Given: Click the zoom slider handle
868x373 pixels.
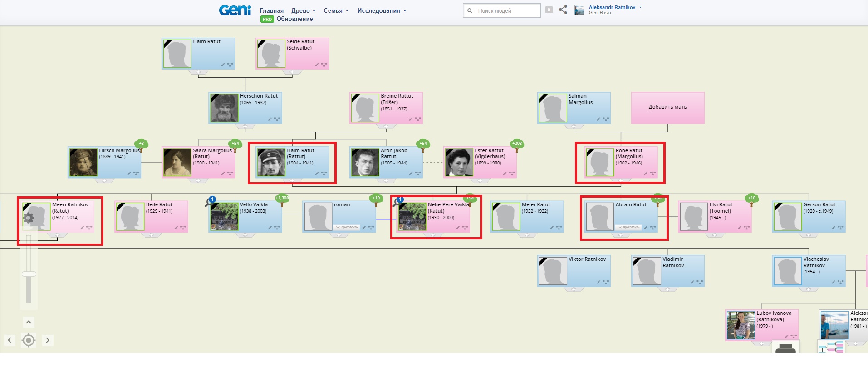Looking at the screenshot, I should [29, 274].
